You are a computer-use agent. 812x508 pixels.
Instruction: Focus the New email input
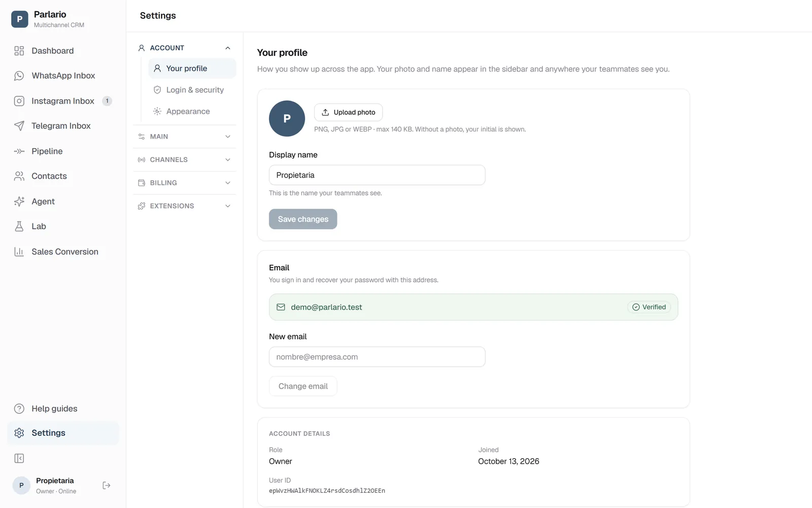point(377,357)
